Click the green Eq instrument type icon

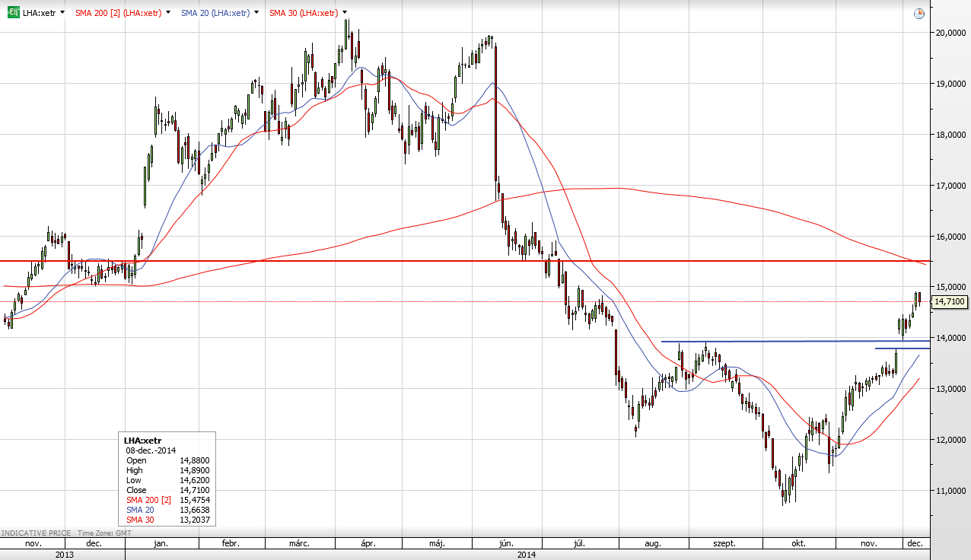pos(13,13)
